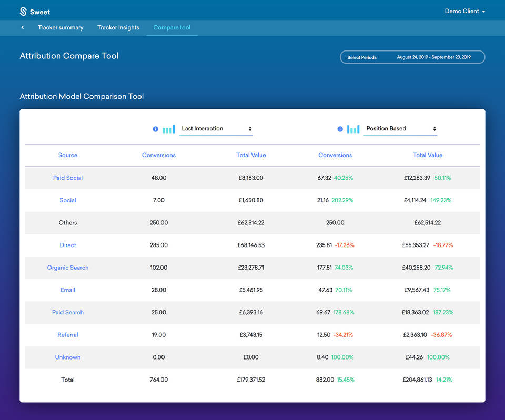This screenshot has width=505, height=420.
Task: Open the Position Based model dropdown
Action: [400, 129]
